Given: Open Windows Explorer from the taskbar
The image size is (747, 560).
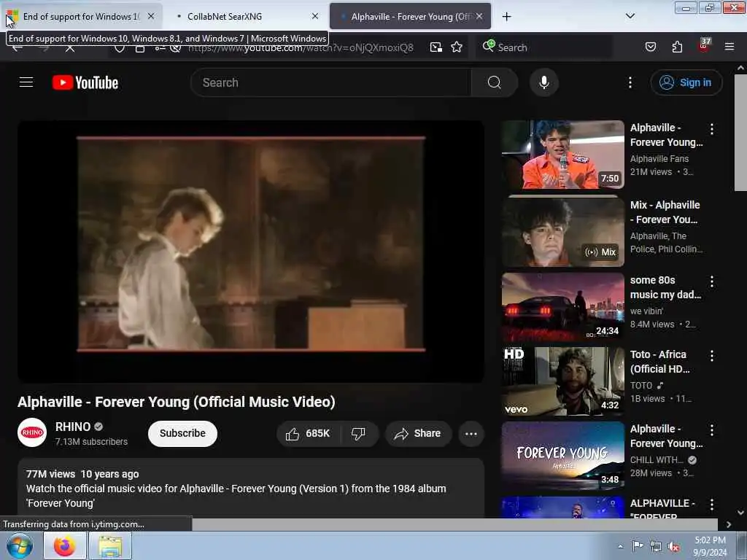Looking at the screenshot, I should click(x=110, y=545).
